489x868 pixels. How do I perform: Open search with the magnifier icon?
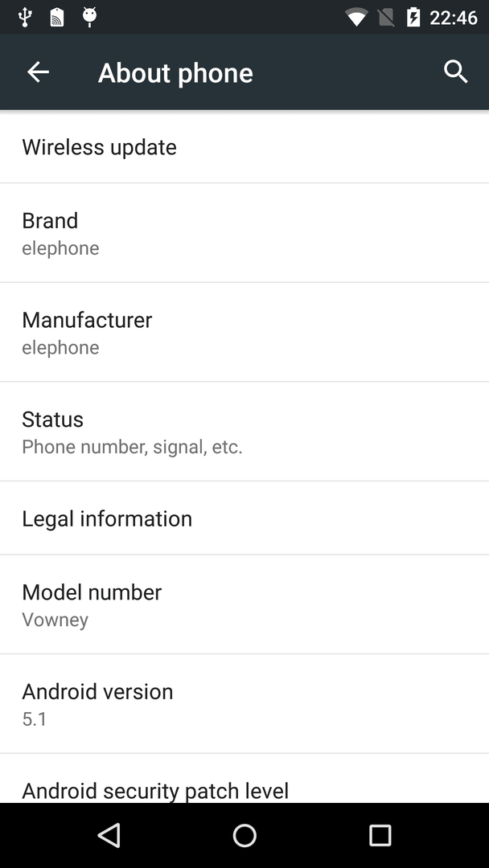coord(456,72)
